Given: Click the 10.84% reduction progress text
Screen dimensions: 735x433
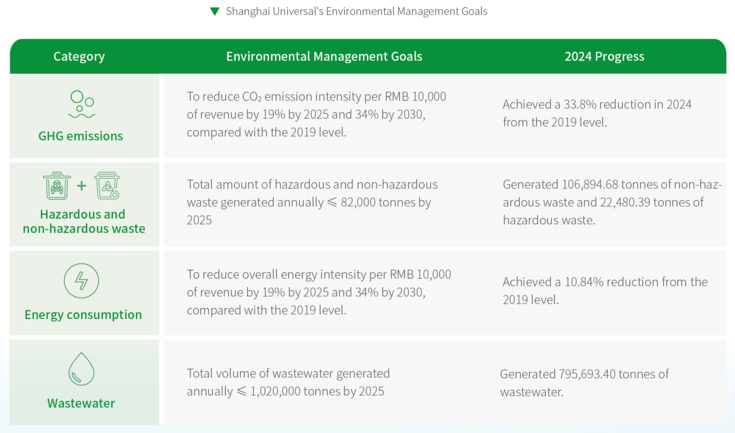Looking at the screenshot, I should click(604, 290).
